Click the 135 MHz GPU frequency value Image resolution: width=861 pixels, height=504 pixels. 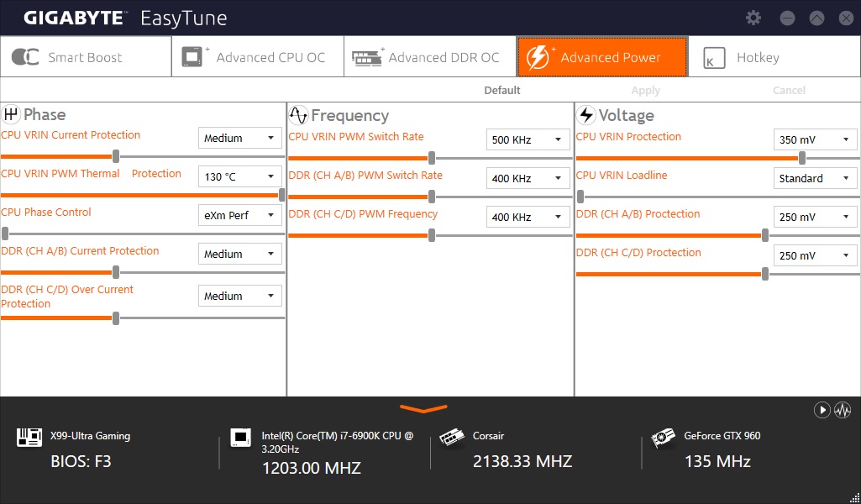click(x=717, y=461)
